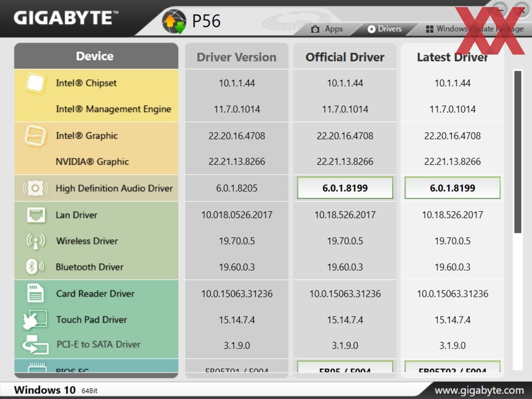Select the Bluetooth Driver label
The image size is (532, 399).
(90, 267)
